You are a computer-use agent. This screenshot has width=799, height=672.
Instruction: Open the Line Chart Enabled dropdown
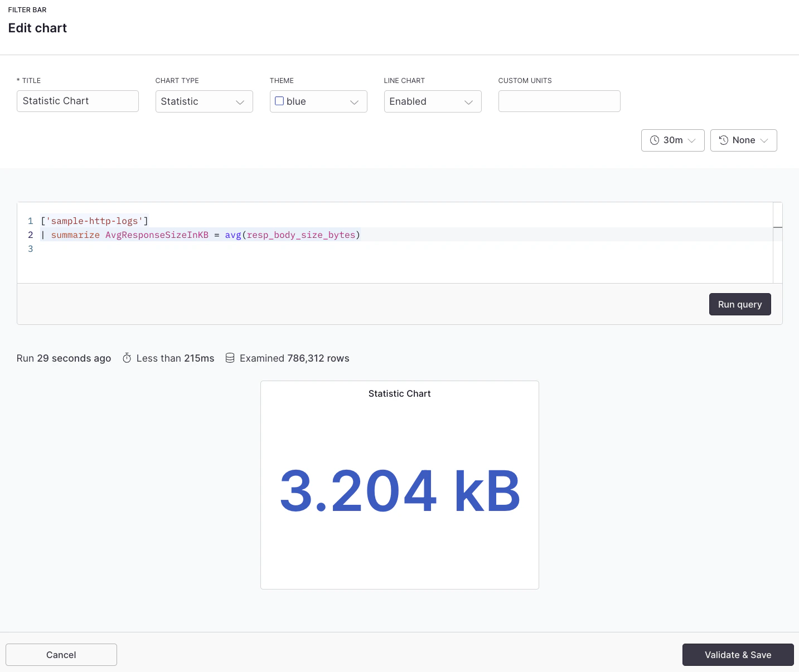point(433,101)
